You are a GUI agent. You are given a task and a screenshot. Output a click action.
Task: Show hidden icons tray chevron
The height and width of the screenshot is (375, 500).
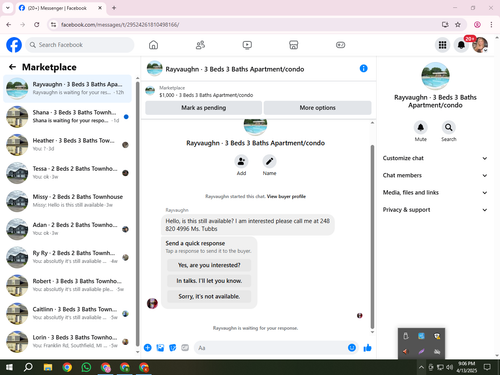[421, 367]
